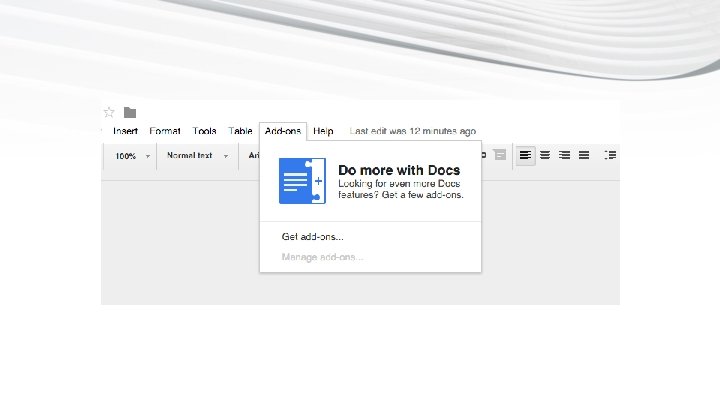Select justify alignment in the toolbar
Image resolution: width=720 pixels, height=405 pixels.
(584, 155)
